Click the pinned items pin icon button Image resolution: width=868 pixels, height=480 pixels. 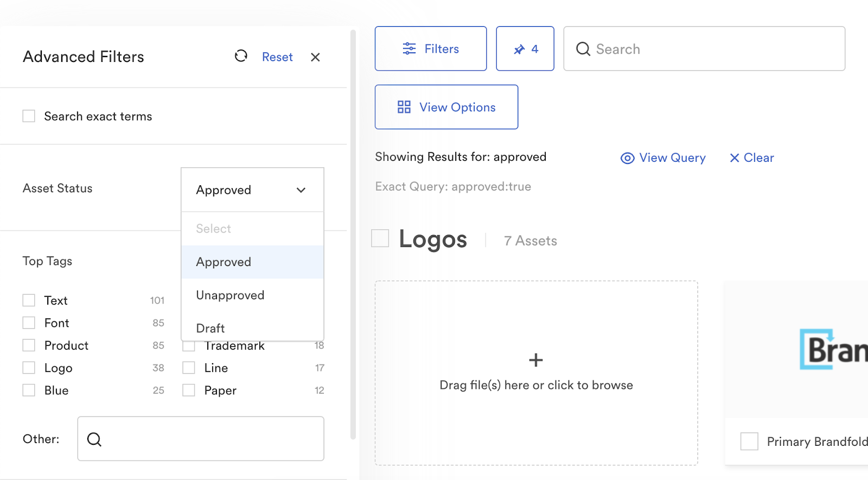coord(525,49)
